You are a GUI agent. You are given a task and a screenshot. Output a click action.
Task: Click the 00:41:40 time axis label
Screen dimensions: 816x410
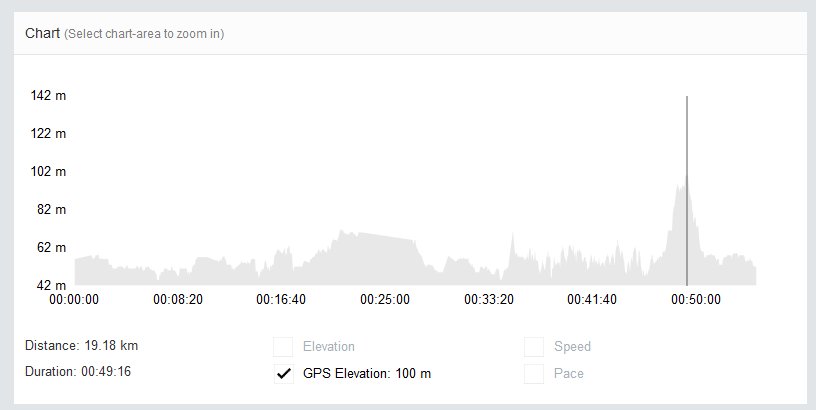[x=592, y=299]
